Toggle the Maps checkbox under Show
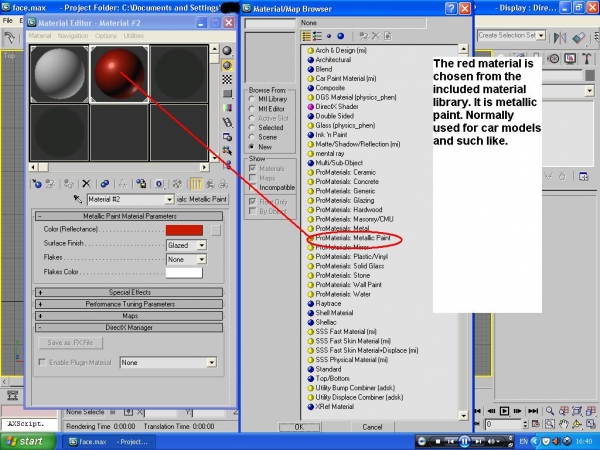600x450 pixels. (253, 178)
